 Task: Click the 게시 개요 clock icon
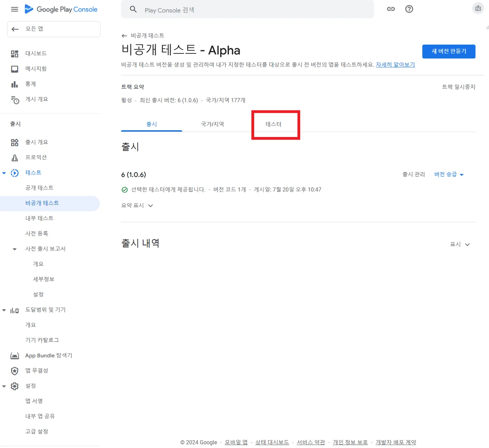click(x=15, y=100)
